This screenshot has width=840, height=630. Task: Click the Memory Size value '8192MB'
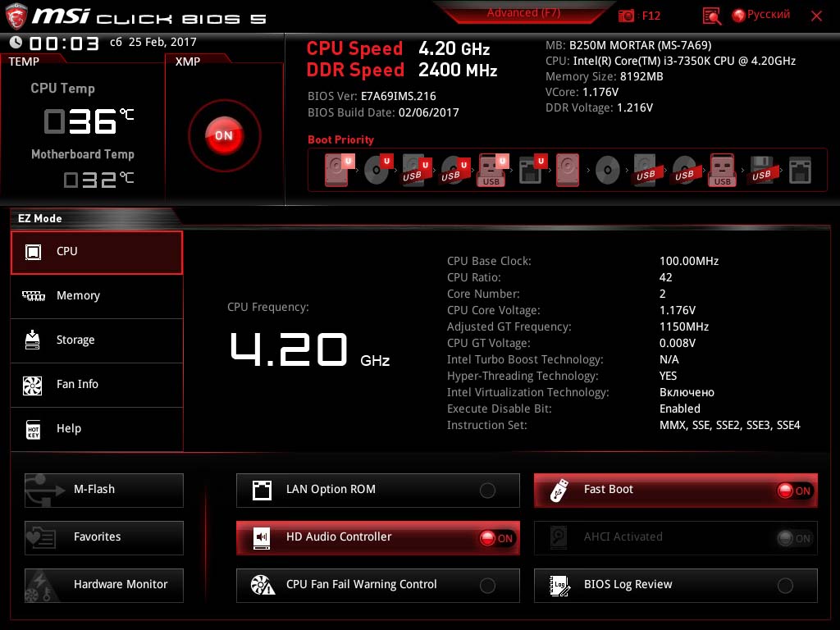641,76
